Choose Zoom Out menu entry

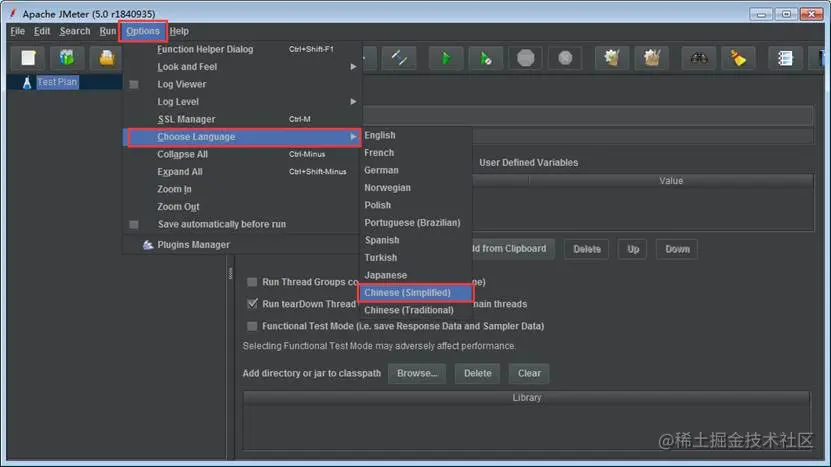(243, 207)
